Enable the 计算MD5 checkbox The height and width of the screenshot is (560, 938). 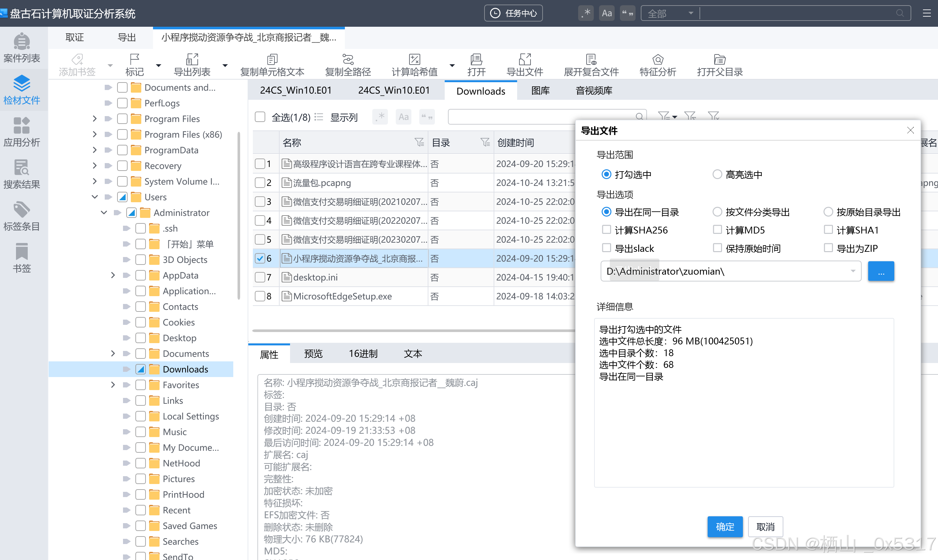point(717,229)
